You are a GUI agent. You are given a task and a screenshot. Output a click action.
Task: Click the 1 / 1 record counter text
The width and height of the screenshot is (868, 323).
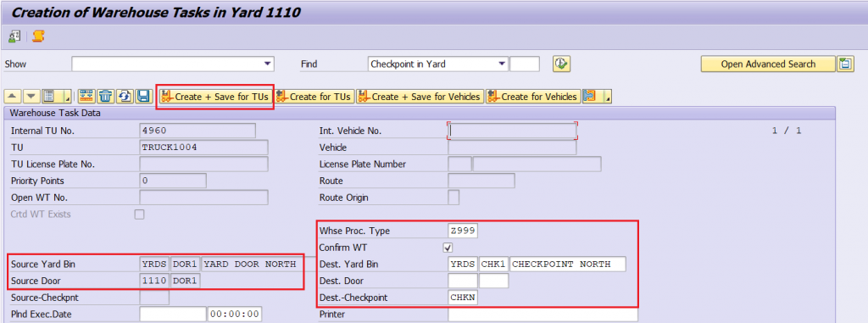tap(787, 131)
